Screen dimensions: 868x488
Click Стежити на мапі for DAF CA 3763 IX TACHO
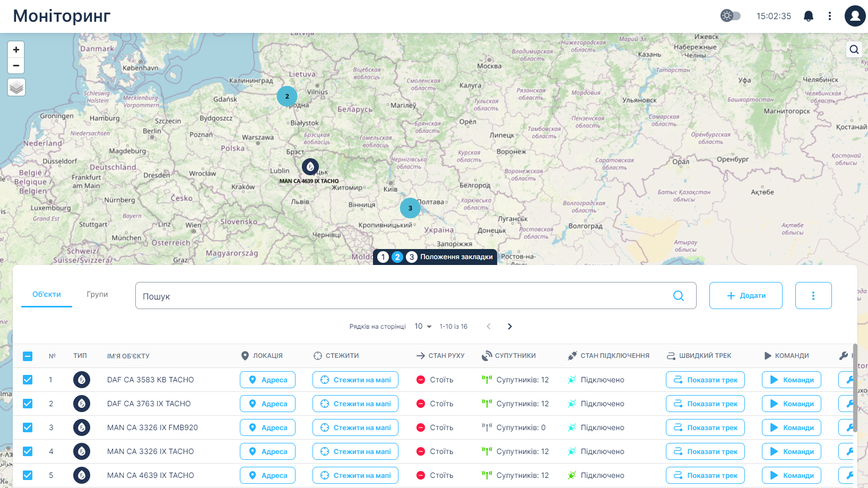pos(355,404)
